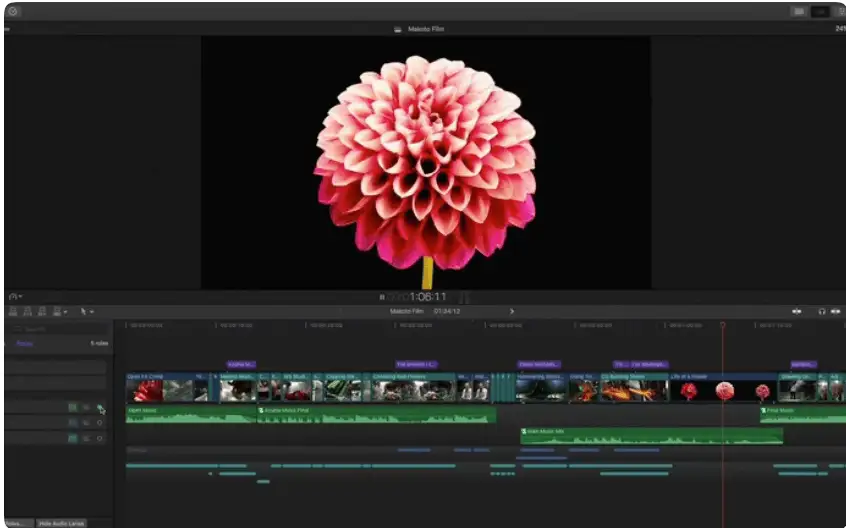Select the Life of a Flower clip

pyautogui.click(x=723, y=388)
